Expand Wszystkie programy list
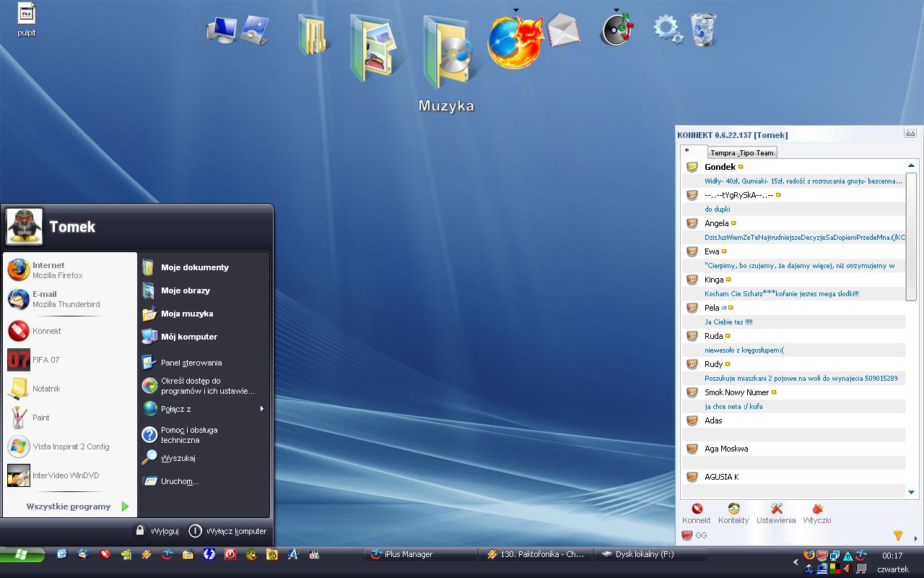This screenshot has width=924, height=578. pos(77,506)
